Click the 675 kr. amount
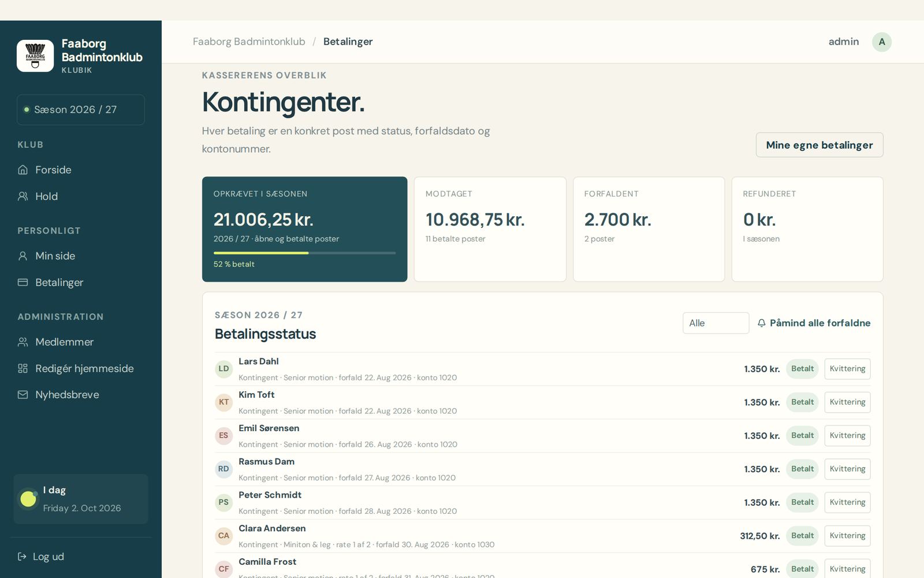Viewport: 924px width, 578px height. 765,570
